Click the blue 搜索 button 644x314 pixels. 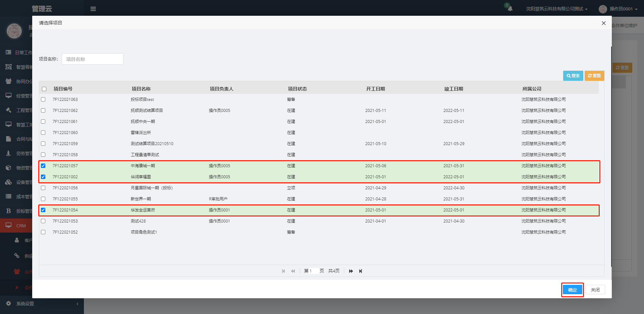[573, 76]
